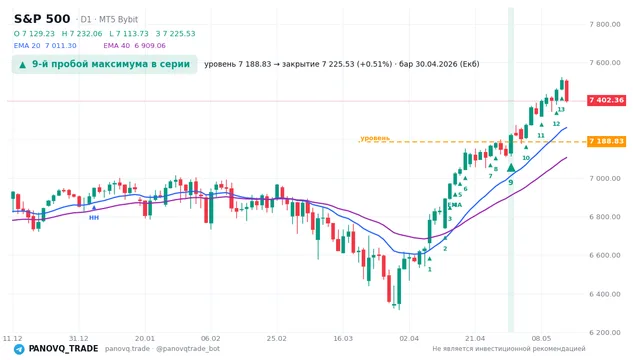
Task: Click the orange 'уровень' line label
Action: (x=375, y=138)
